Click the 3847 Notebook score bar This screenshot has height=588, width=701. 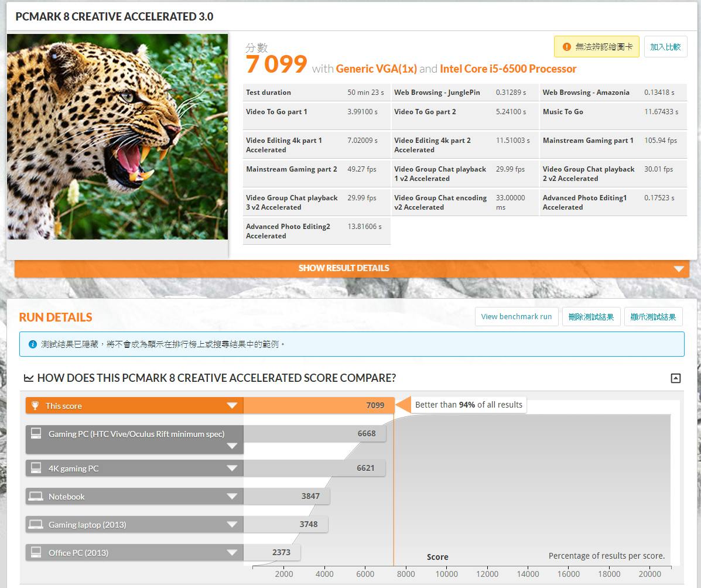pyautogui.click(x=286, y=496)
